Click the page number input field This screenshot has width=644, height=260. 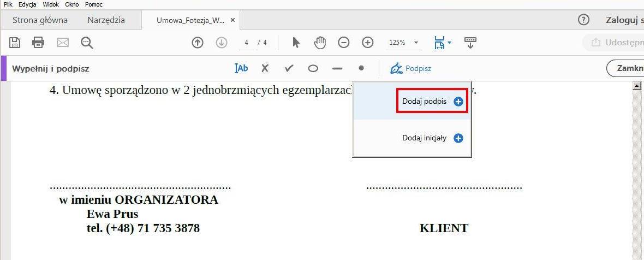(247, 43)
